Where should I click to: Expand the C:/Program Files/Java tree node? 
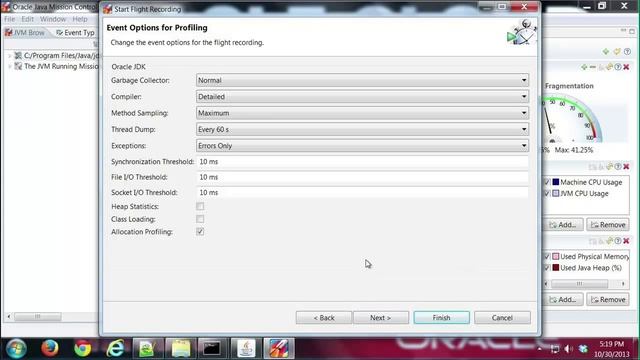9,56
